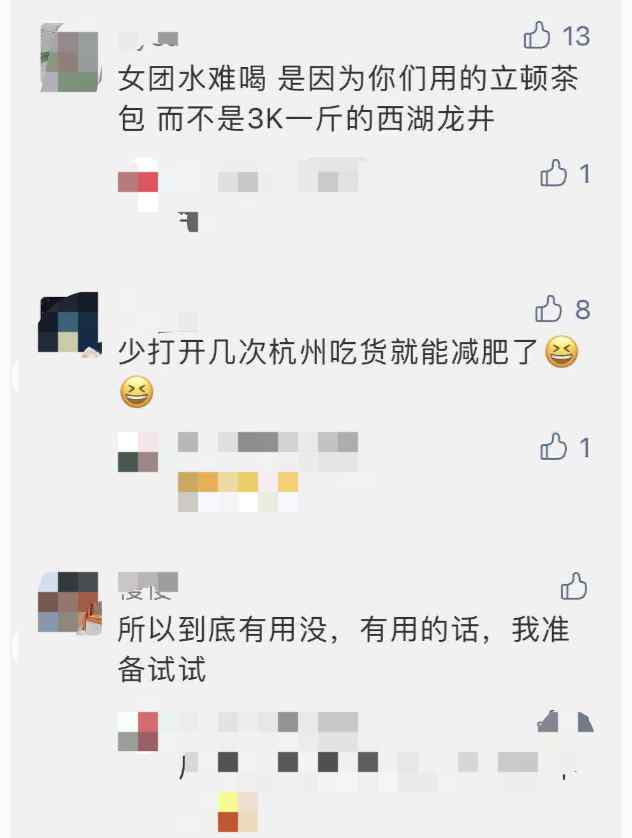This screenshot has width=632, height=838.
Task: Like the comment 所以到底有用没
Action: 574,586
